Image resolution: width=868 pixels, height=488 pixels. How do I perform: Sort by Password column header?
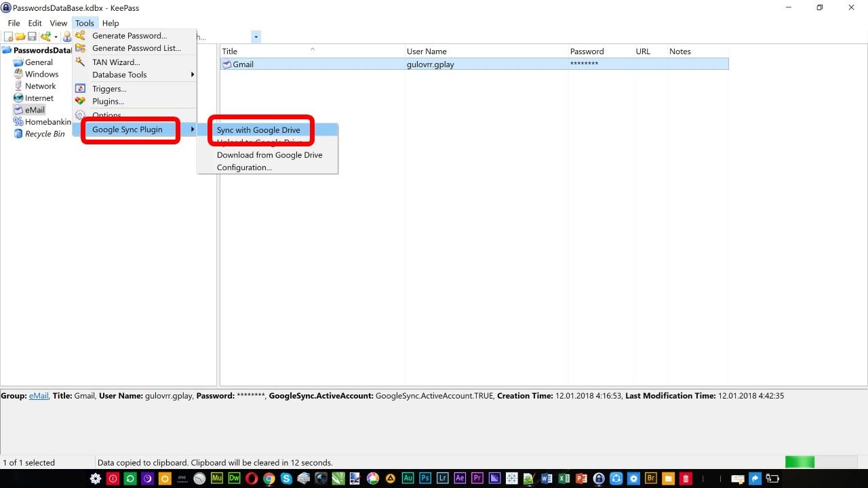coord(601,52)
